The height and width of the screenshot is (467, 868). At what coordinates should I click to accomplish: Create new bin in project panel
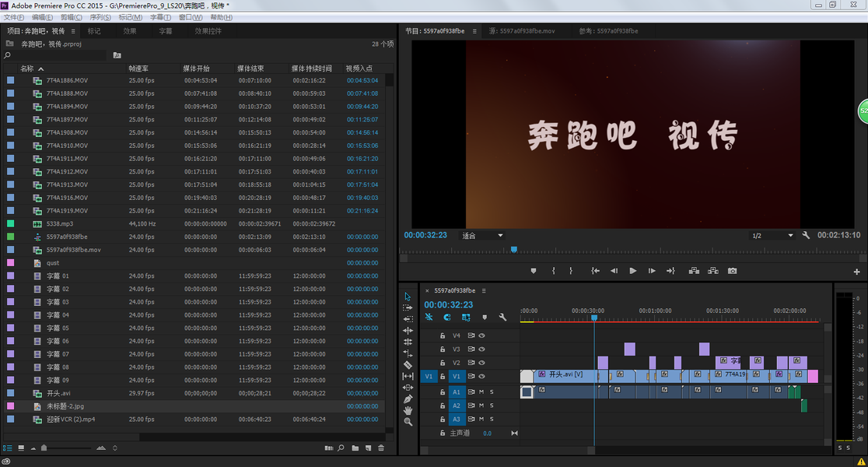point(355,448)
